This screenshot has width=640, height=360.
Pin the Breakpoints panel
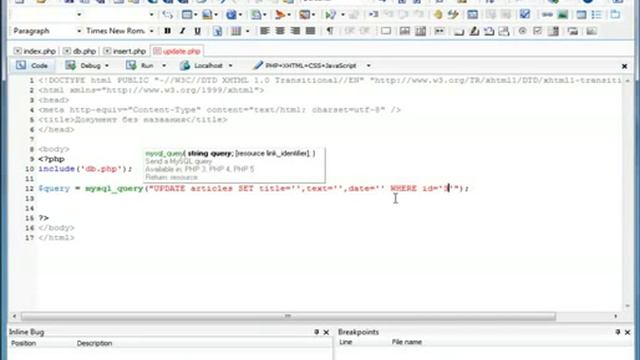pos(618,332)
